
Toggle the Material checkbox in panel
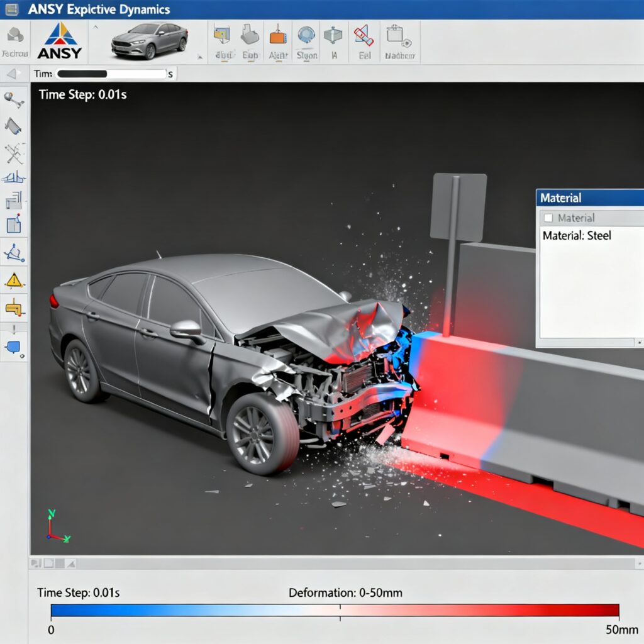[x=548, y=218]
